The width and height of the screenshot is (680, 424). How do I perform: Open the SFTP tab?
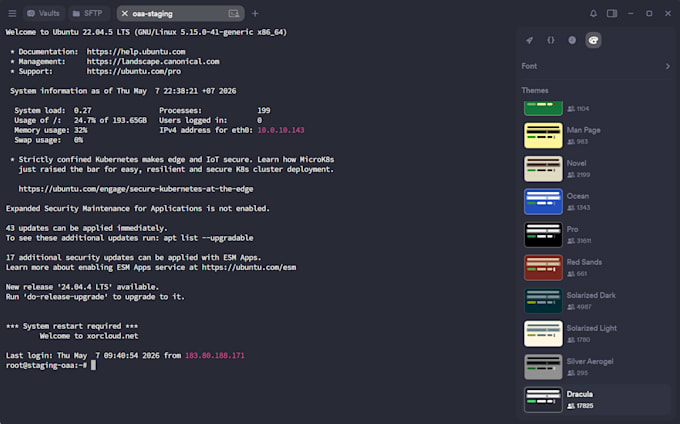click(x=88, y=13)
